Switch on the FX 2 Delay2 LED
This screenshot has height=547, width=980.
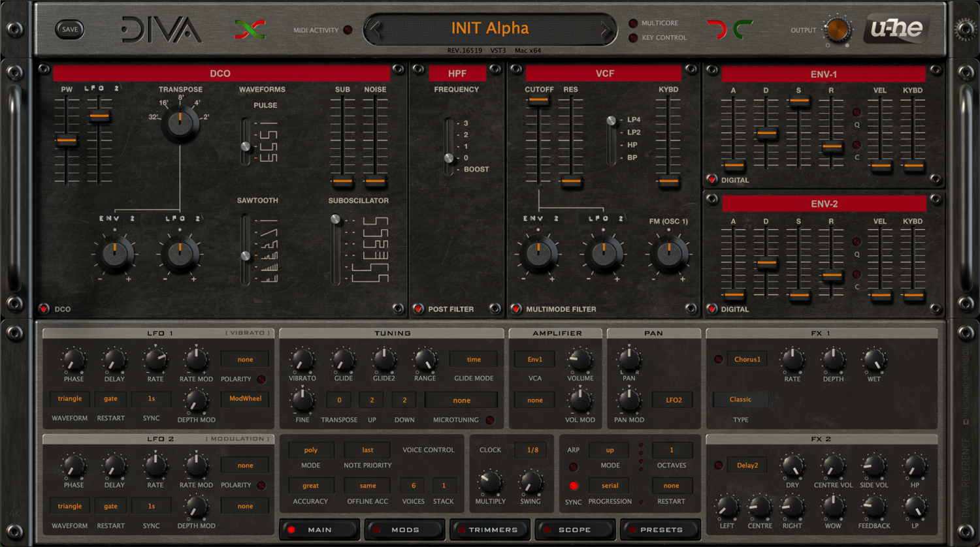(x=719, y=465)
